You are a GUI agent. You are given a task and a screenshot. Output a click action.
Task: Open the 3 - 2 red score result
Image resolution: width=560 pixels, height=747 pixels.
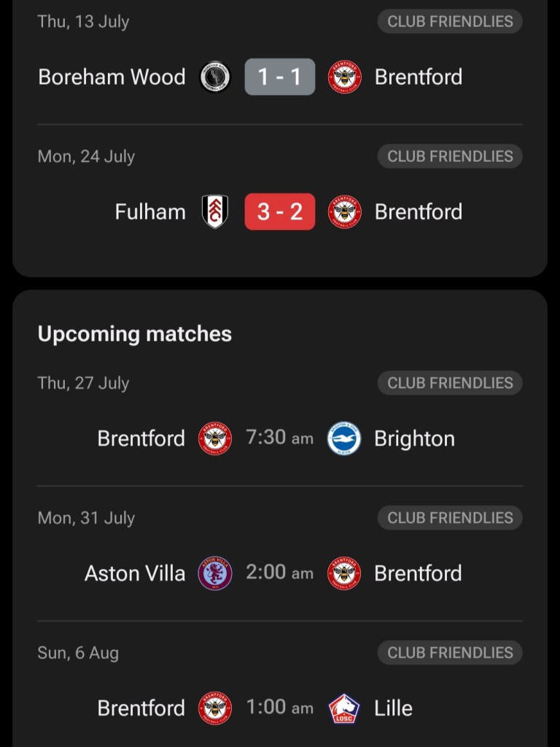pos(280,212)
